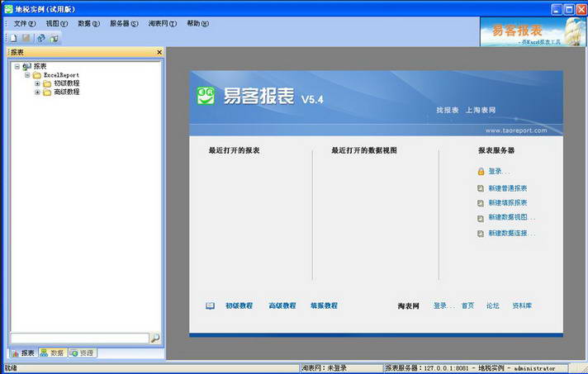Click the 淘表网 登录... link at bottom

(x=444, y=305)
